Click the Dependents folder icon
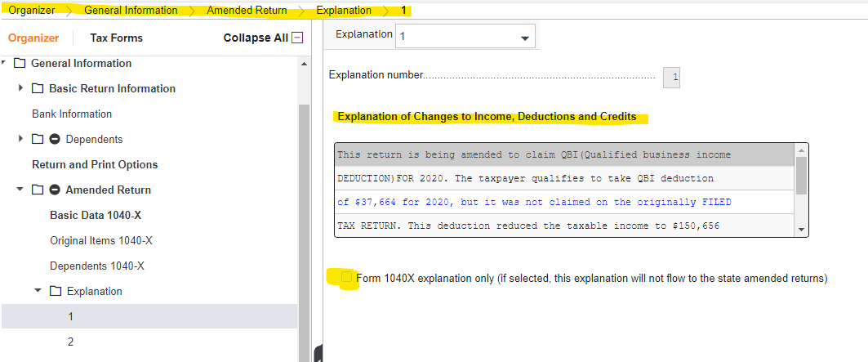The image size is (868, 362). 37,139
